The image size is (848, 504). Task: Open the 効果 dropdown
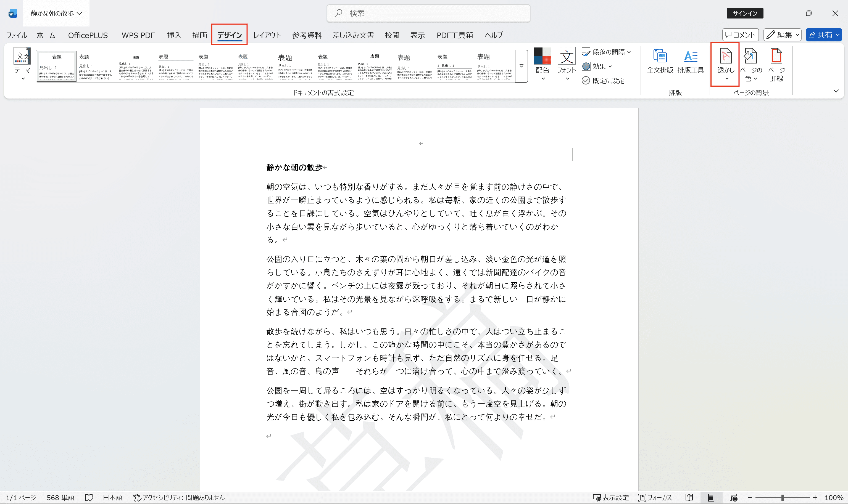pos(597,66)
